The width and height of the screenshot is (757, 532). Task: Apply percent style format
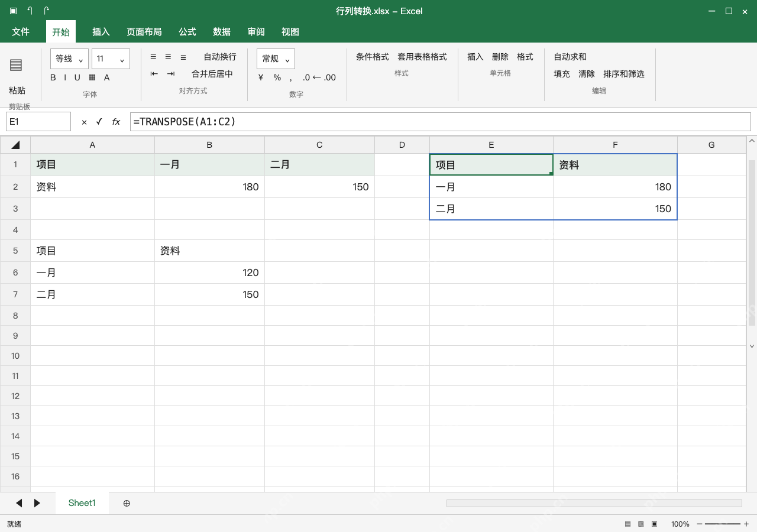click(x=277, y=77)
